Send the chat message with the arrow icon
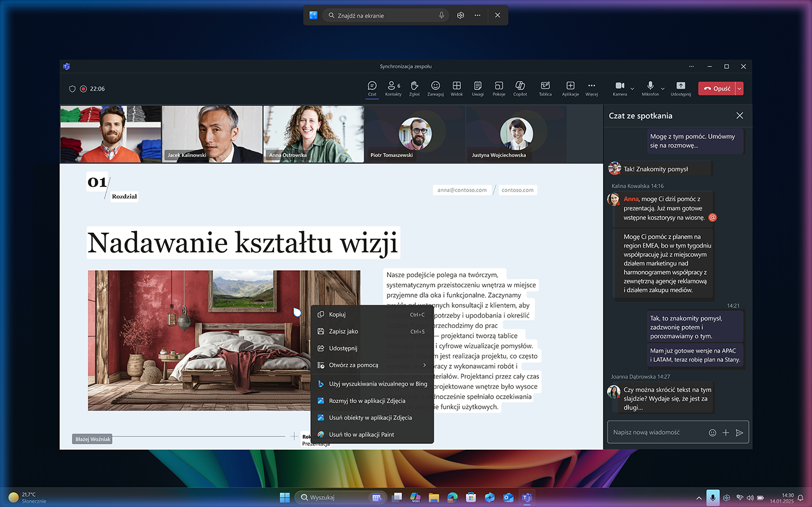This screenshot has height=507, width=812. 740,432
